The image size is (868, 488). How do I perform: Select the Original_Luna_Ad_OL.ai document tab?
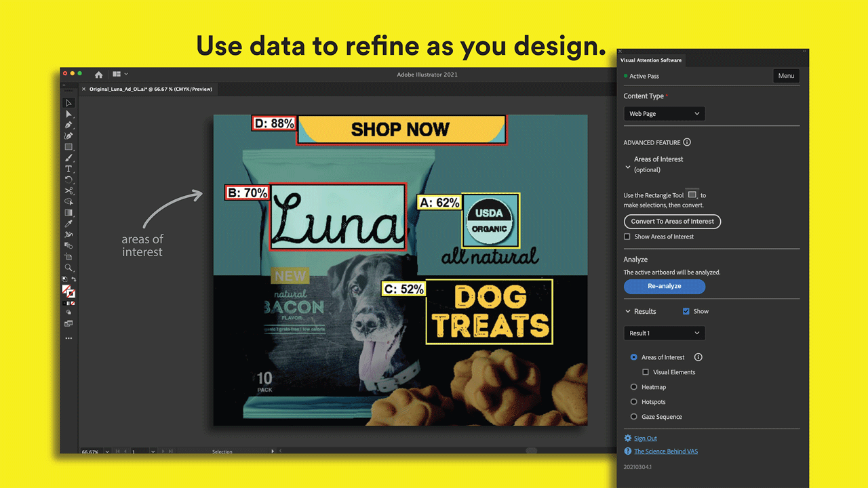pyautogui.click(x=149, y=89)
